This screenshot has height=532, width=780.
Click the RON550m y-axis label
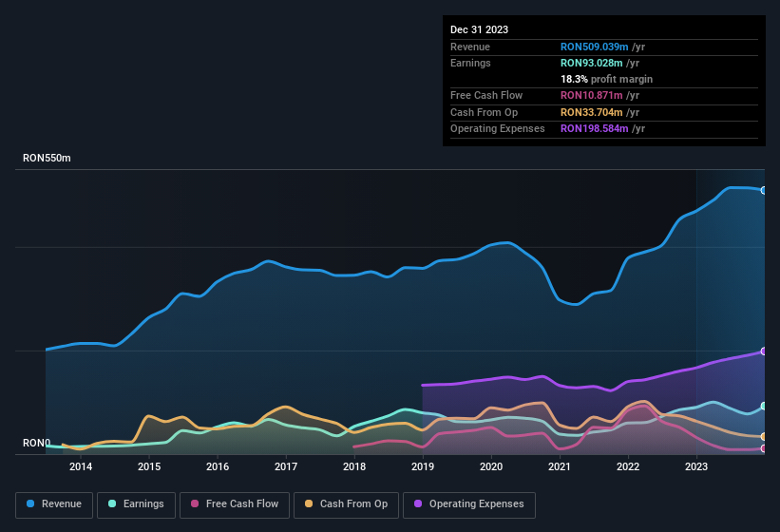pyautogui.click(x=47, y=158)
